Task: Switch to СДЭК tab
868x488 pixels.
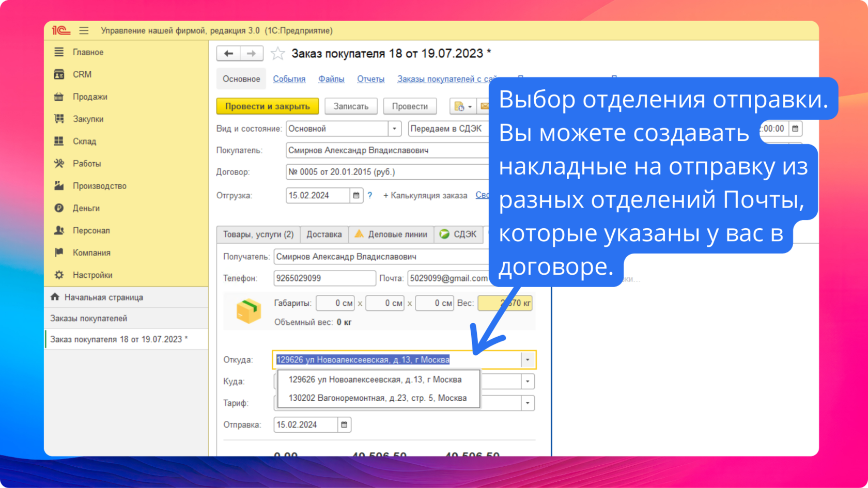Action: tap(458, 234)
